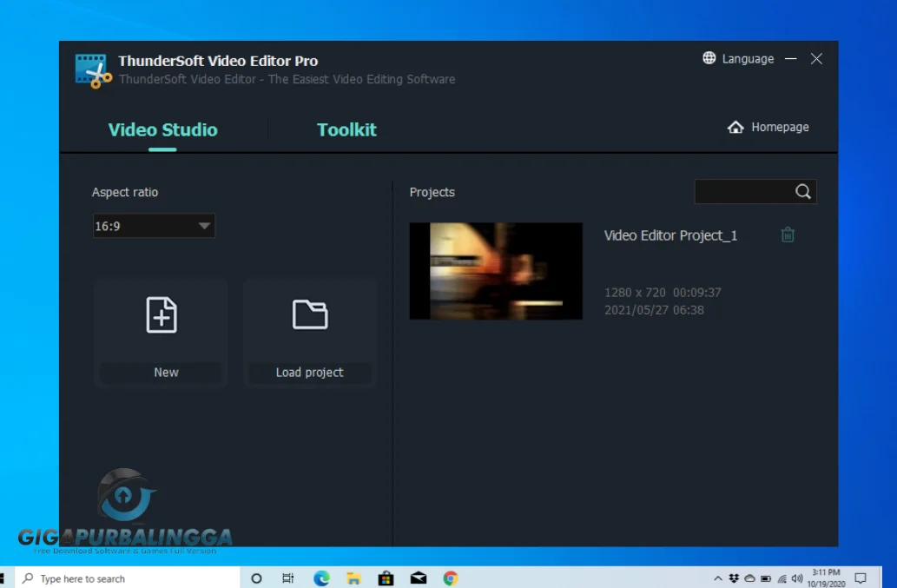The width and height of the screenshot is (897, 588).
Task: Click the ThunderSoft Video Editor logo icon
Action: point(93,71)
